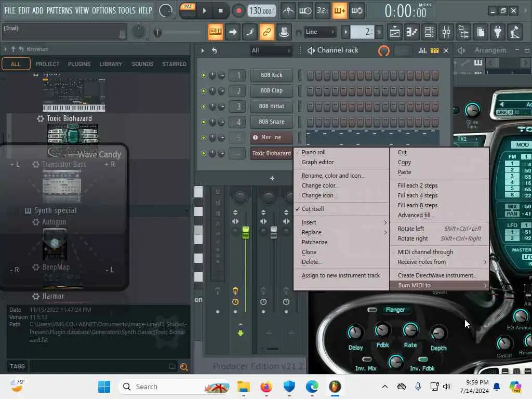
Task: Open the Channel rack graph editor bars icon
Action: click(422, 50)
